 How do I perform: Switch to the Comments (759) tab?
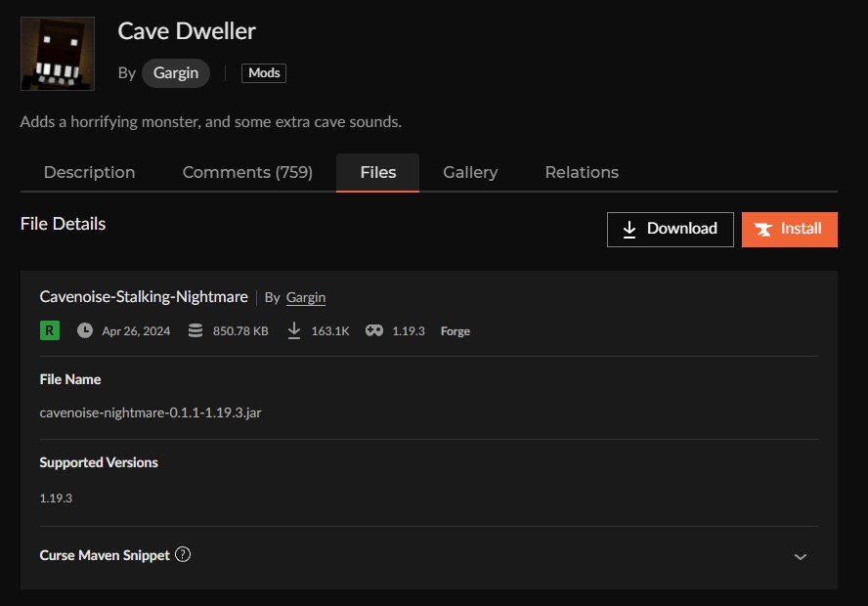(x=247, y=172)
